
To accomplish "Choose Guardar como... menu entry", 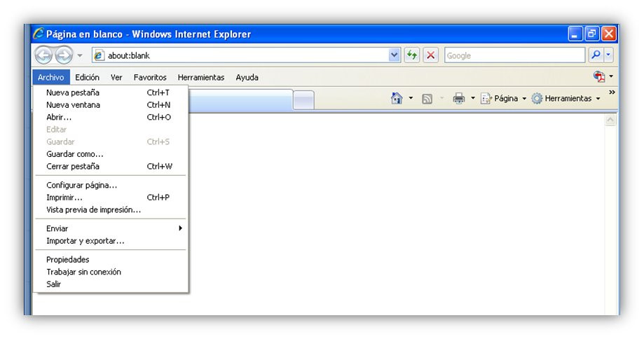I will [111, 154].
